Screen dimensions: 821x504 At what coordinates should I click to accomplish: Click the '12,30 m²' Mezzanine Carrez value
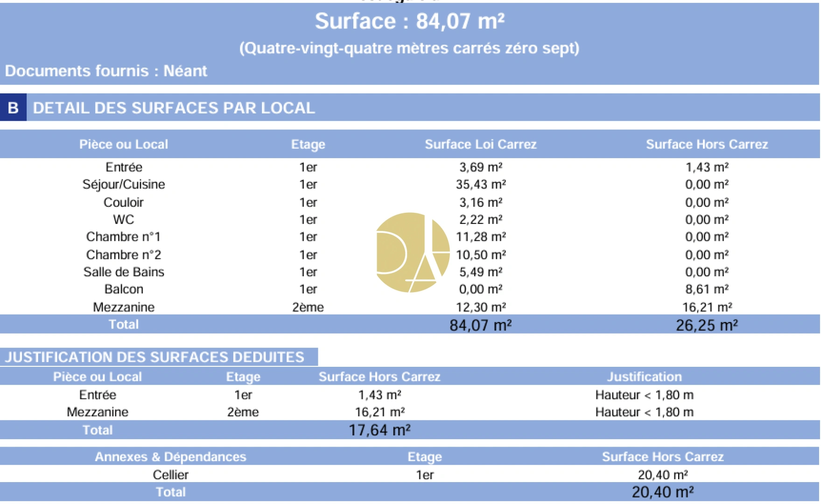481,307
